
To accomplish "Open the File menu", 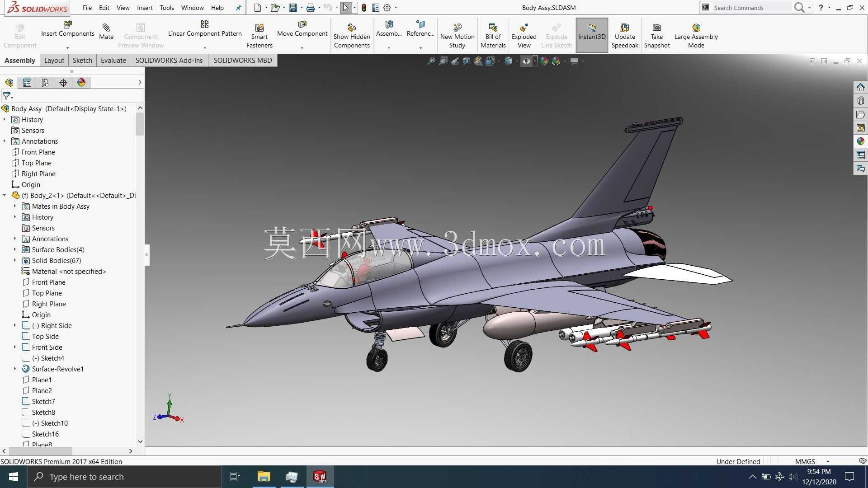I will tap(87, 8).
